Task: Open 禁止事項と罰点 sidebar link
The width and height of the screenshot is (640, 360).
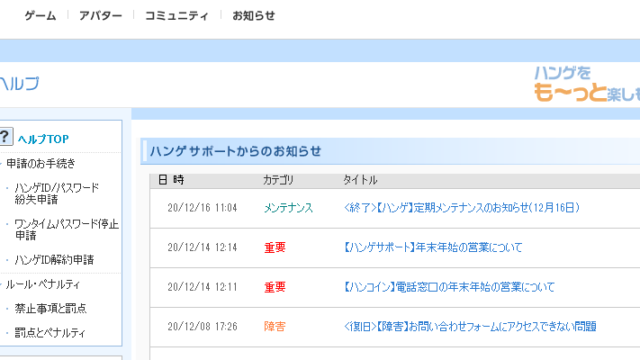Action: coord(51,308)
